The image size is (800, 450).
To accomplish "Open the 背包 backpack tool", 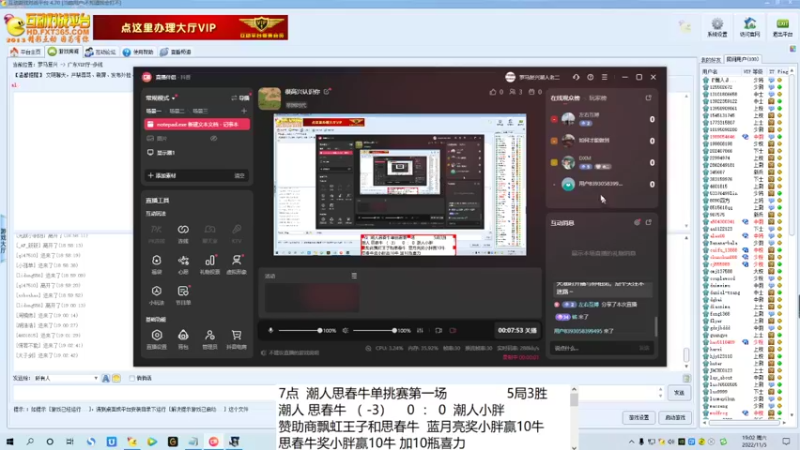I will [183, 339].
